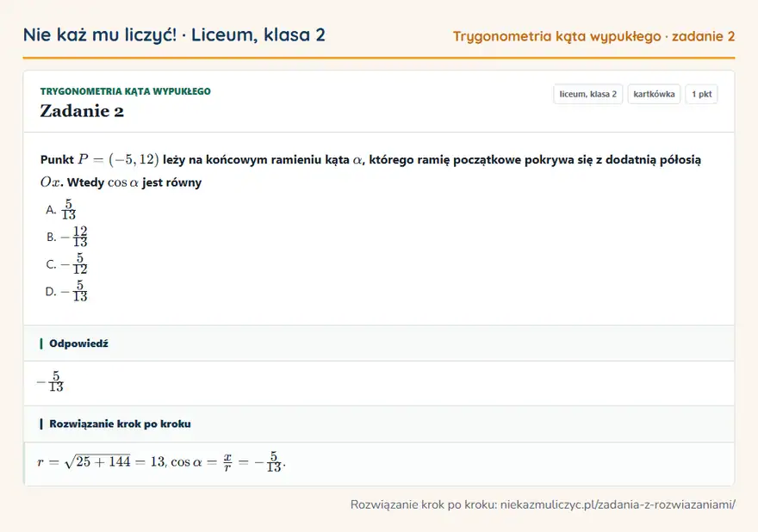The height and width of the screenshot is (532, 758).
Task: Click the −5/13 answer under Odpowiedź
Action: (x=50, y=381)
